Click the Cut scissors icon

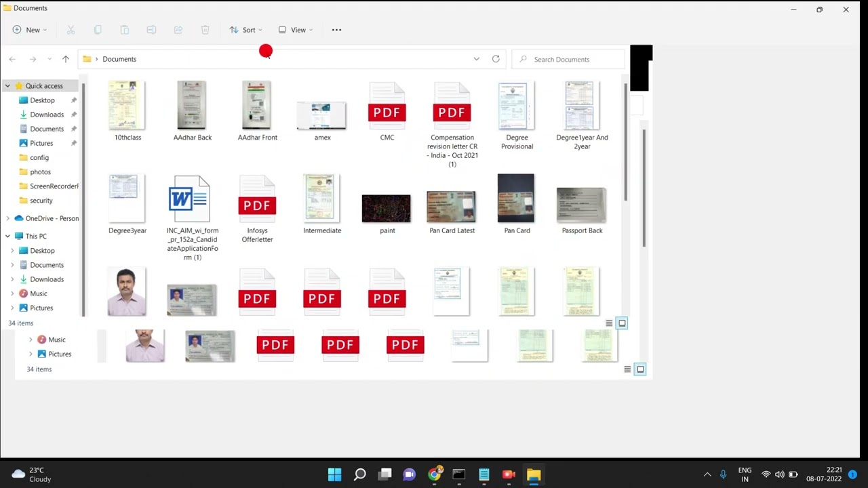[x=71, y=30]
